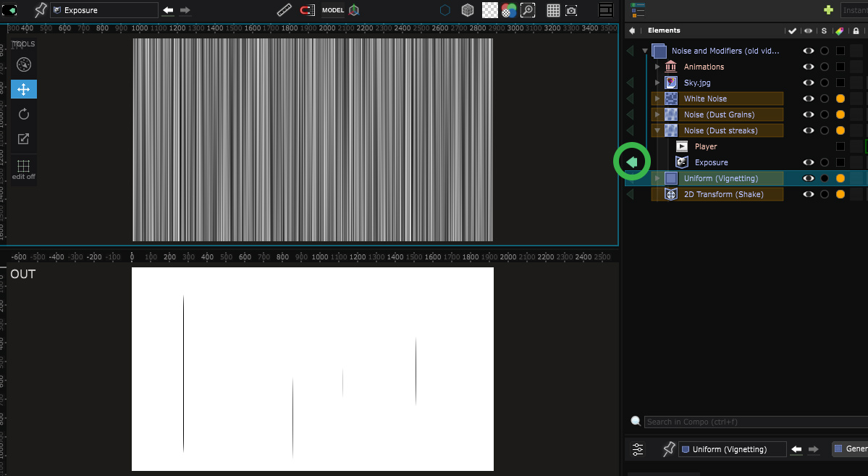This screenshot has width=868, height=476.
Task: Expand the White Noise tree item
Action: [x=657, y=99]
